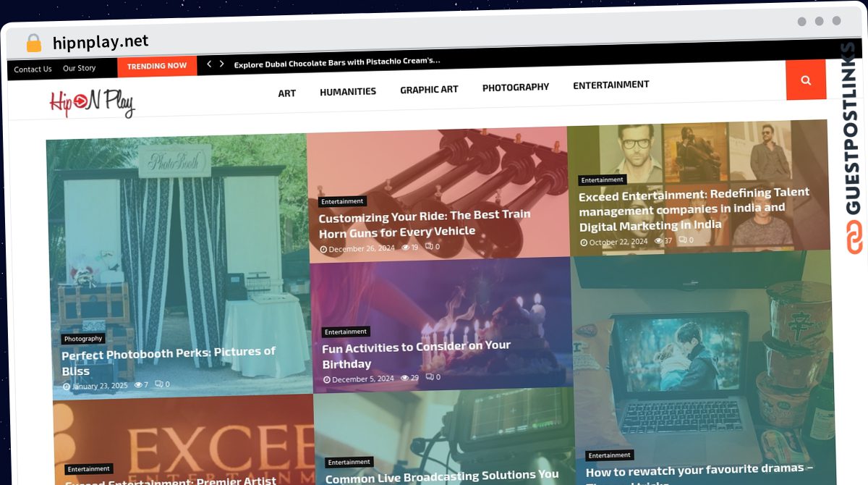Open the Our Story link
The image size is (868, 485).
[79, 68]
